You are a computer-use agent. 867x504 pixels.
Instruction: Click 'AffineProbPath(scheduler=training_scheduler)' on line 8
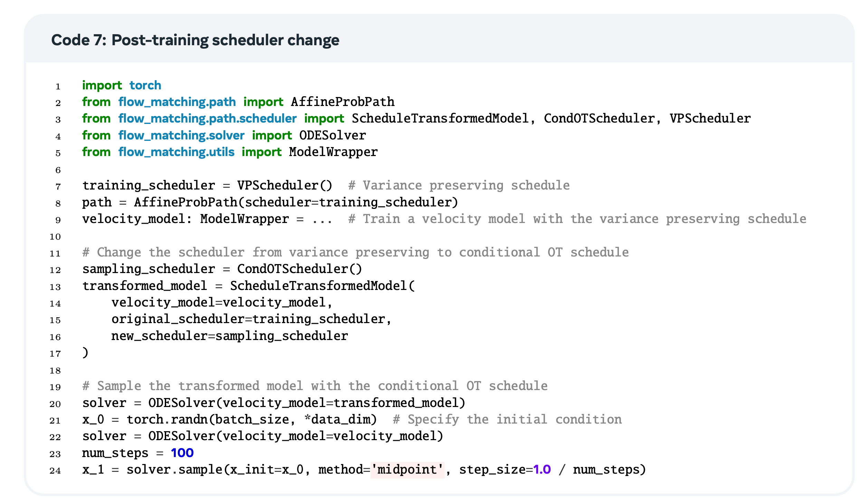click(x=296, y=202)
